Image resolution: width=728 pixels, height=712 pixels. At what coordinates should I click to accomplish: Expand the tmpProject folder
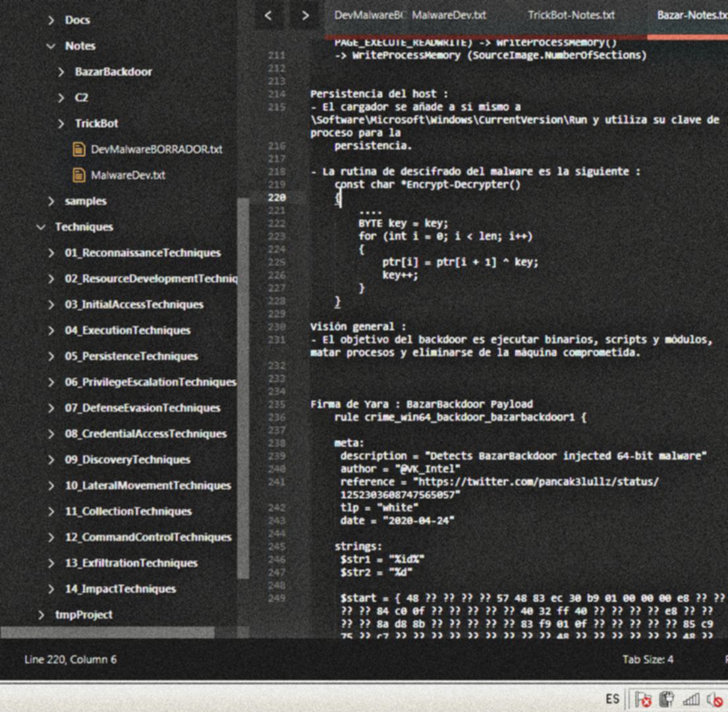[x=42, y=614]
